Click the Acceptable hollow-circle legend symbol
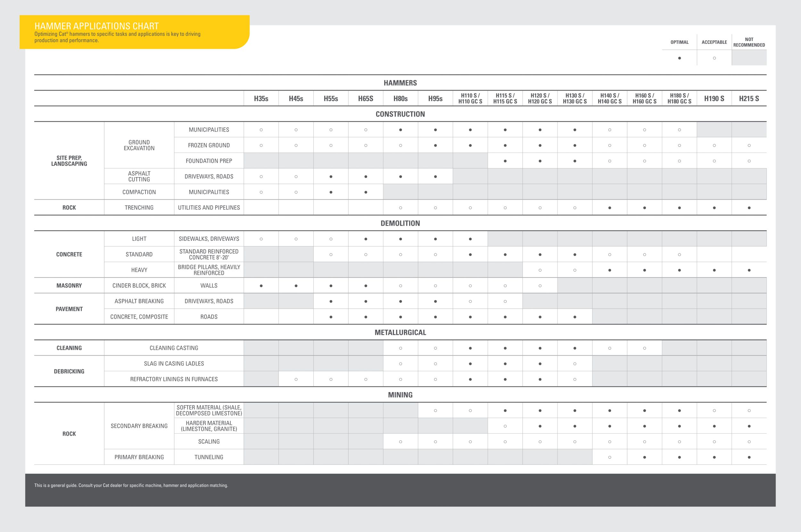The image size is (801, 532). [x=714, y=58]
